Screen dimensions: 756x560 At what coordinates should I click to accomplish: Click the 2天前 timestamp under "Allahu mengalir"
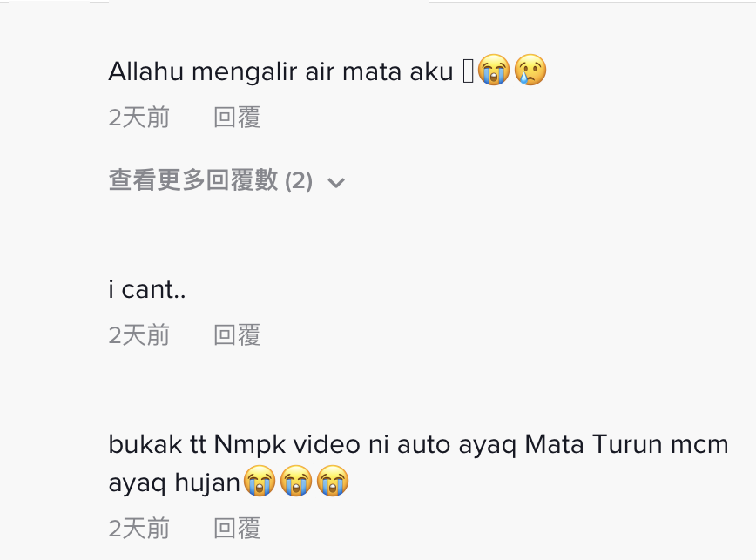tap(138, 118)
